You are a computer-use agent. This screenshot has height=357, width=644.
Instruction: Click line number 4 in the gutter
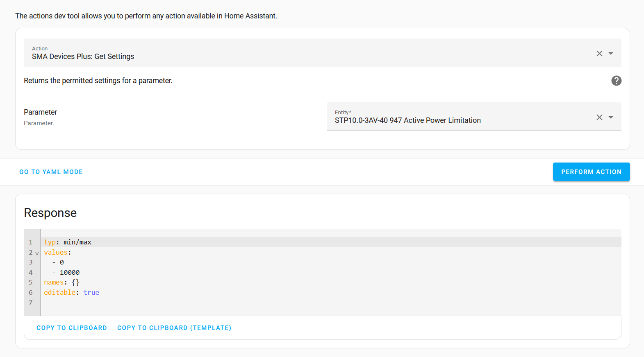pyautogui.click(x=31, y=273)
